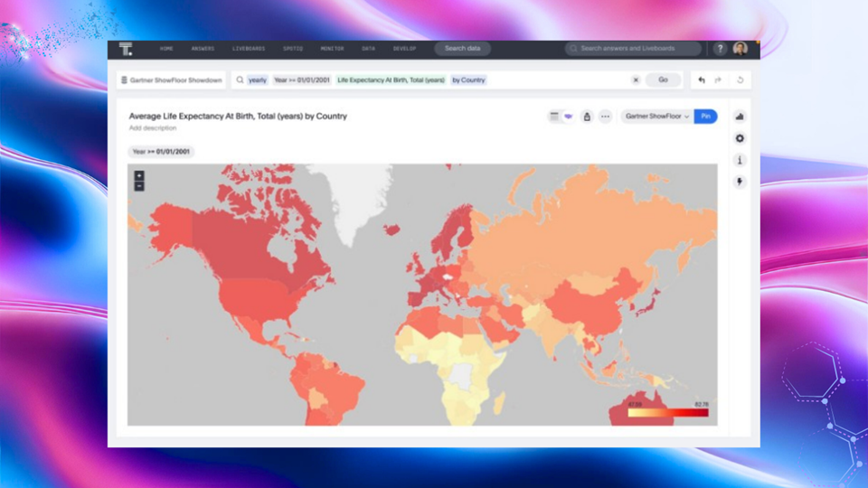
Task: Click the undo arrow icon
Action: (x=702, y=80)
